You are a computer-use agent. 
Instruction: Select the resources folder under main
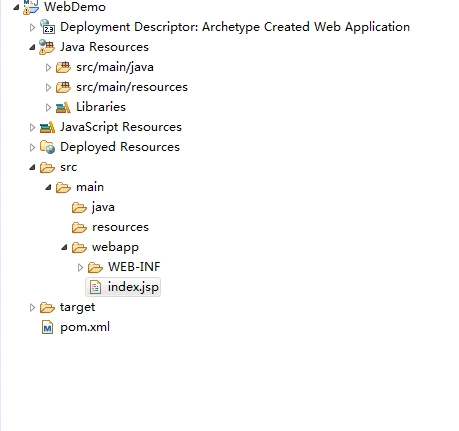120,227
